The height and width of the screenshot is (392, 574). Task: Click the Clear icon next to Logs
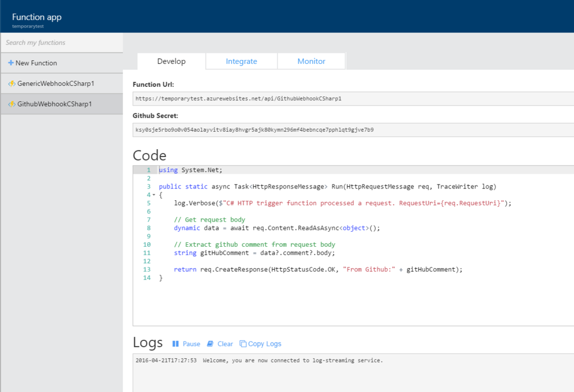209,343
